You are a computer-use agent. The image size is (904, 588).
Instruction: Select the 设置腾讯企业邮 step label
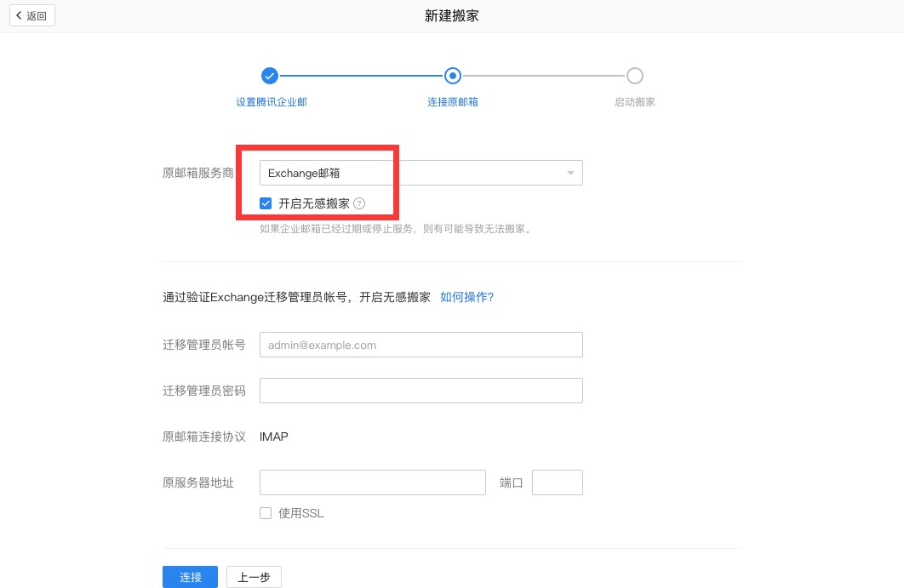[272, 102]
